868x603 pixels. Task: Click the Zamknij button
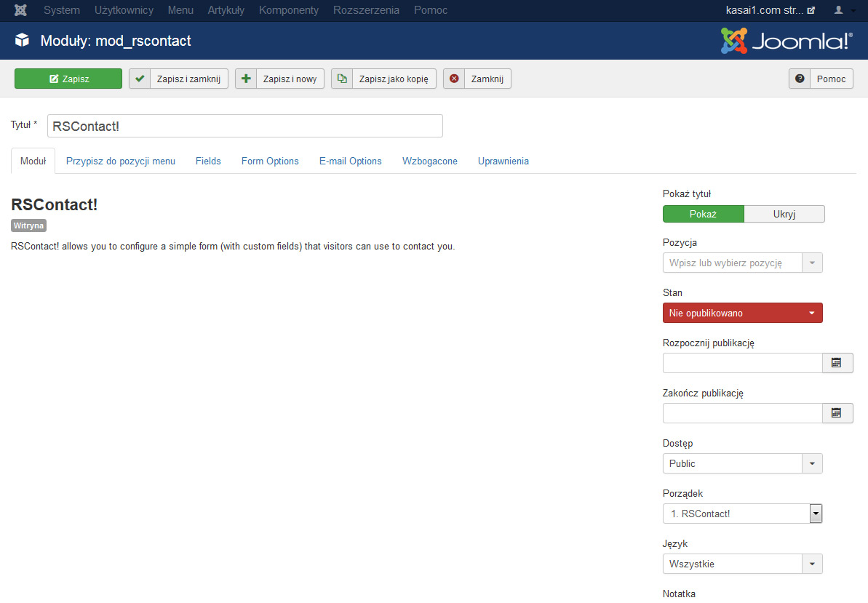point(477,79)
